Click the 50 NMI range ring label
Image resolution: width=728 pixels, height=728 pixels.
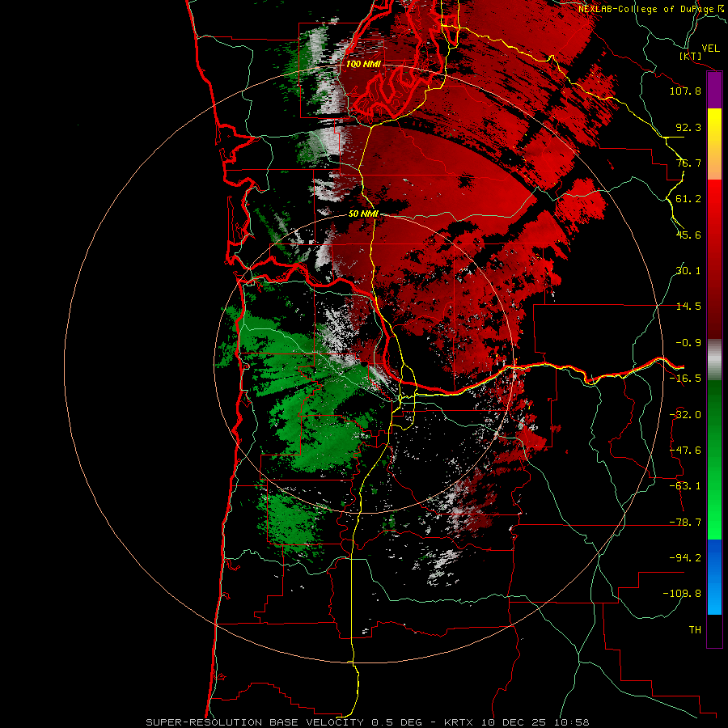[x=363, y=214]
